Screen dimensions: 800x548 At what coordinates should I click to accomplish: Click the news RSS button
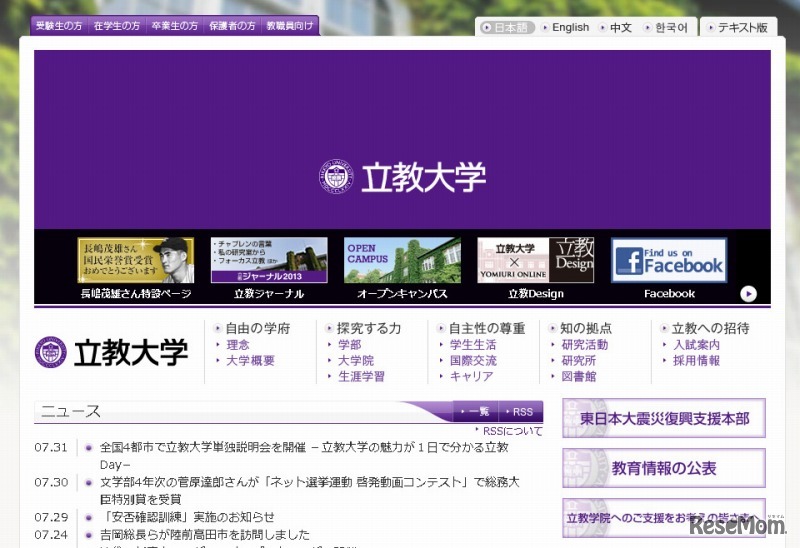518,412
